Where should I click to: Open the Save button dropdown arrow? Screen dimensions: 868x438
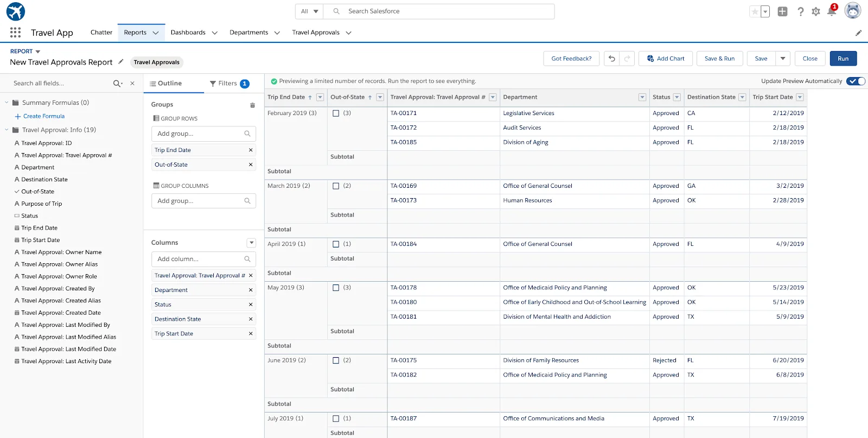point(783,59)
